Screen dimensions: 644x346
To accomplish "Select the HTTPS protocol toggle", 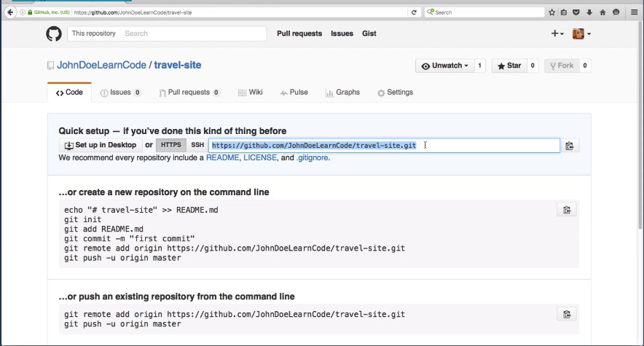I will point(171,145).
